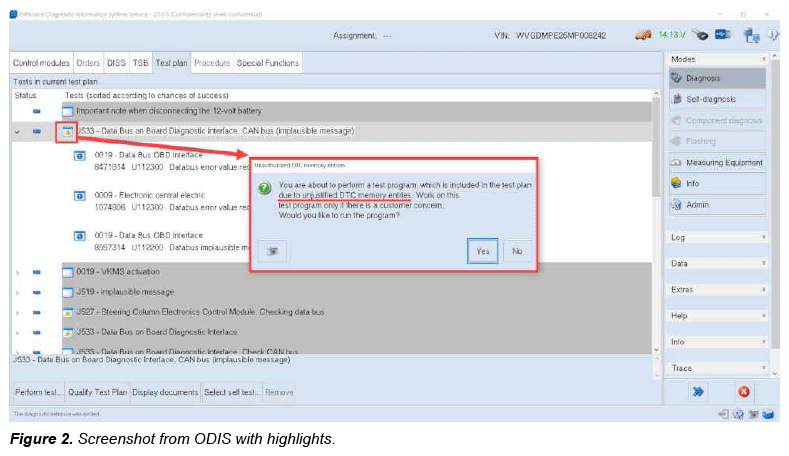Open the Measuring Equipment mode
The image size is (789, 456).
pos(677,163)
